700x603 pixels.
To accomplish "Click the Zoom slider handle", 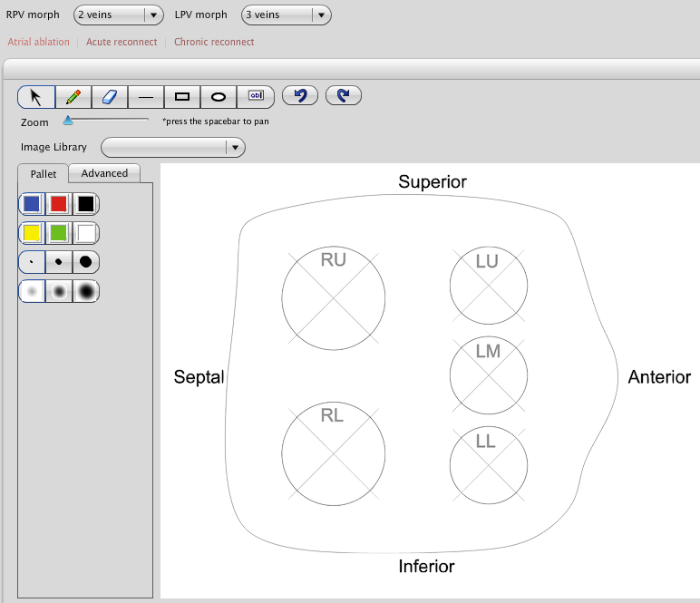I will point(68,120).
